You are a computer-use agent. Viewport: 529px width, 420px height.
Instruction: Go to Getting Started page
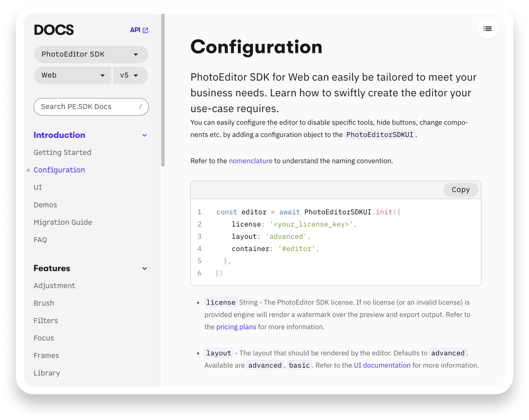click(62, 153)
